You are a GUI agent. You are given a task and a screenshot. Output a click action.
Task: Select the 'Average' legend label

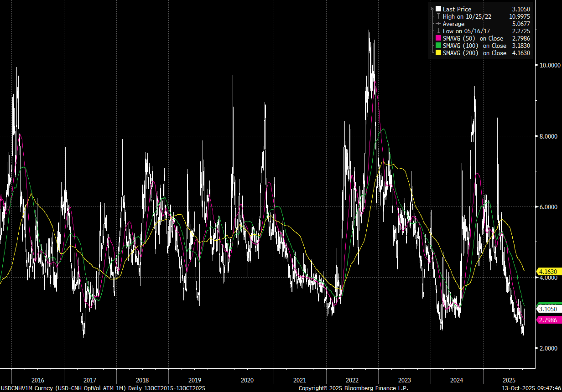pos(454,24)
